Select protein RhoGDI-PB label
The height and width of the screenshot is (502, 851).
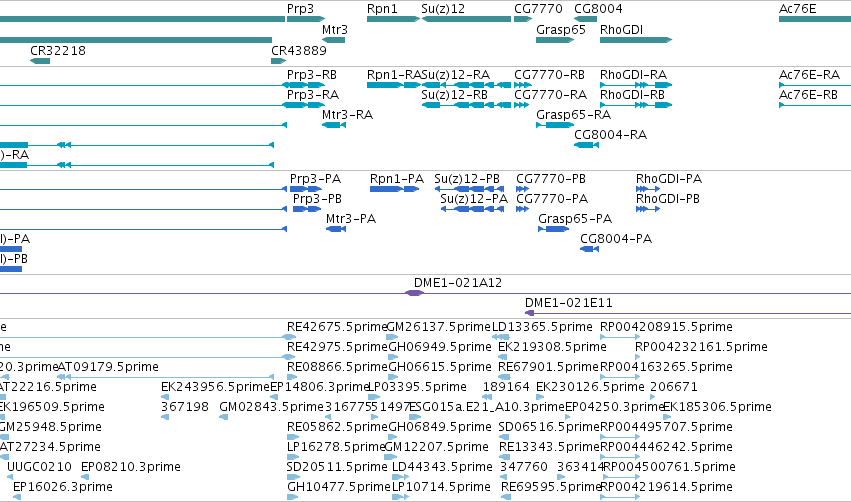click(668, 199)
